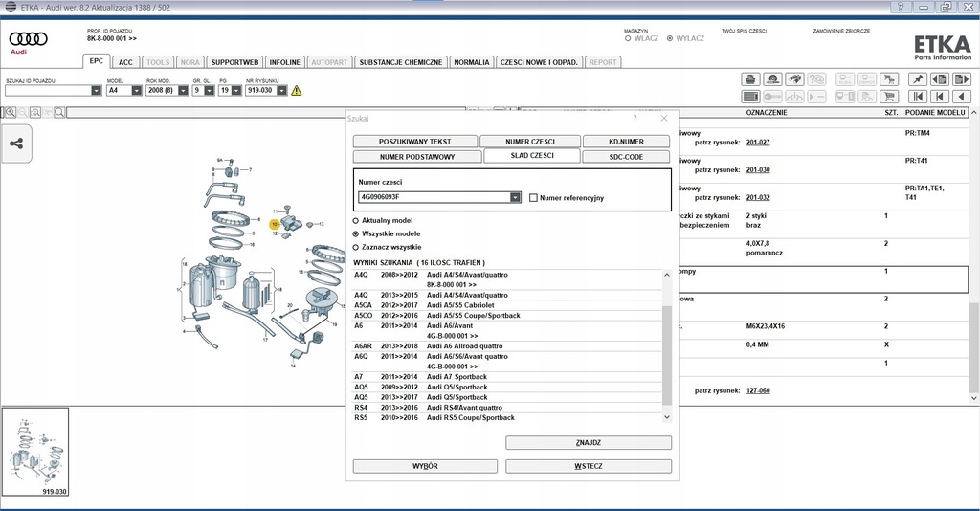980x511 pixels.
Task: Click the plain magnifier search icon
Action: (59, 113)
